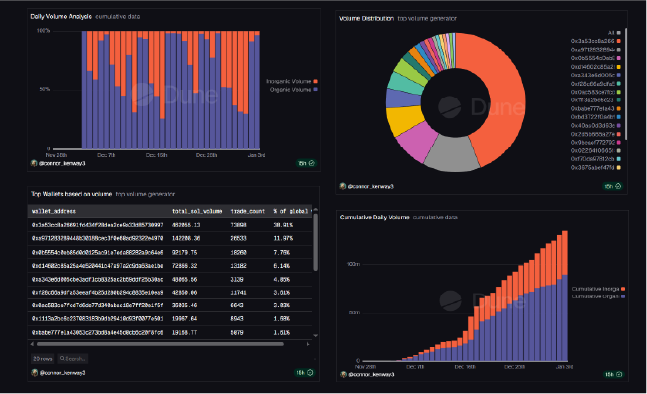This screenshot has height=394, width=647.
Task: Click the pink swatch next to 0x0b5554 legend entry
Action: tap(619, 58)
